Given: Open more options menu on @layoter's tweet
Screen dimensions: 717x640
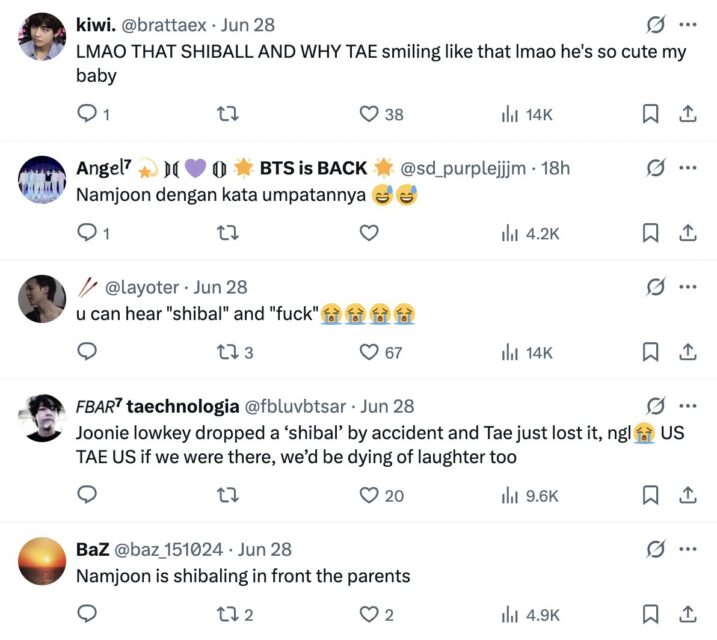Looking at the screenshot, I should pyautogui.click(x=687, y=287).
